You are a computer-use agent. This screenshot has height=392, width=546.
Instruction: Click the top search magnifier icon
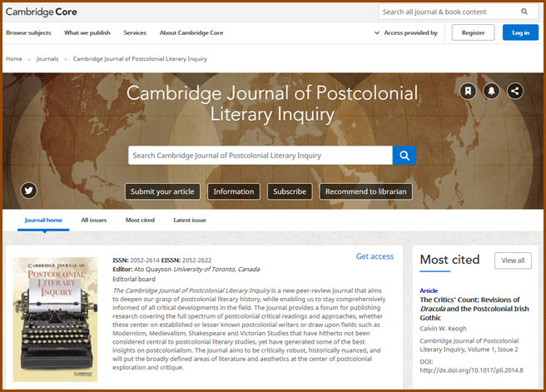524,12
